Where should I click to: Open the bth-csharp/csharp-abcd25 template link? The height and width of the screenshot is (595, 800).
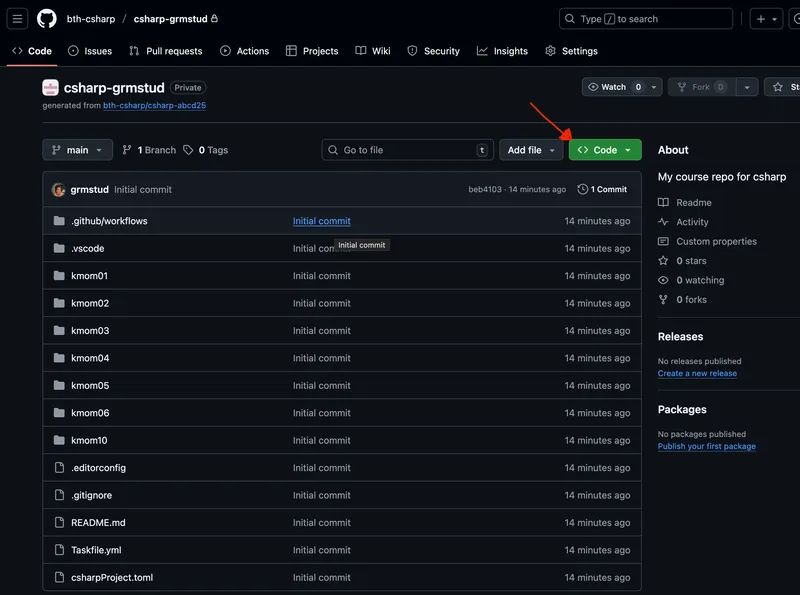(154, 105)
